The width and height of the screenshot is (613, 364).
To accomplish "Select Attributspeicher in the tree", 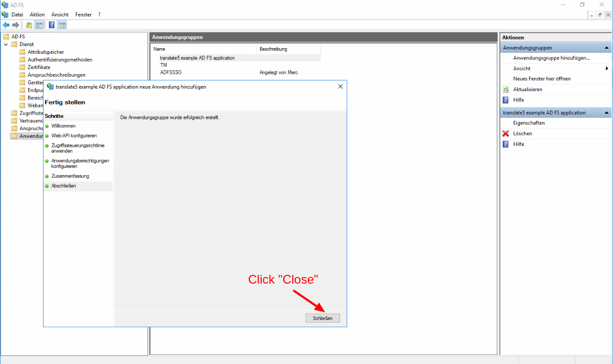I will [x=46, y=52].
